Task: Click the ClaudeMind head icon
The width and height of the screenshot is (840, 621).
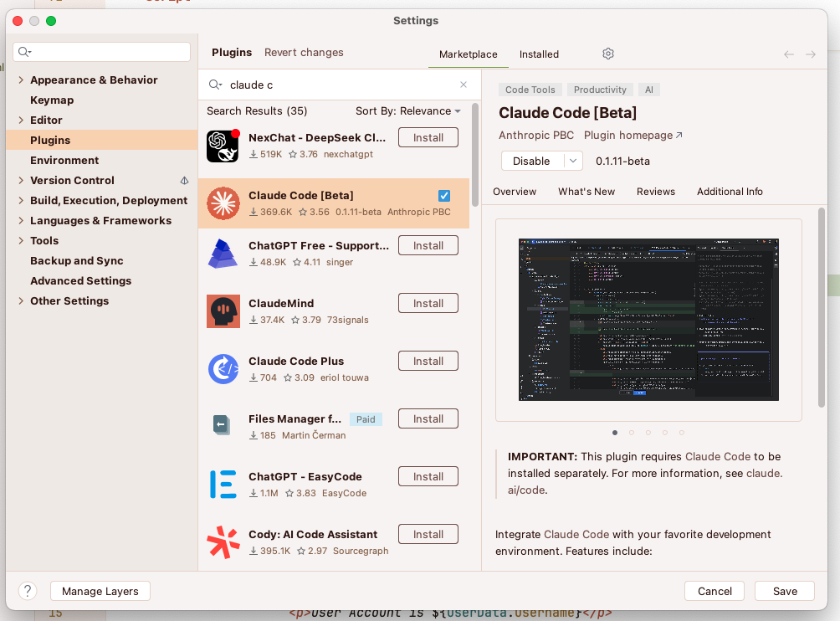Action: (223, 311)
